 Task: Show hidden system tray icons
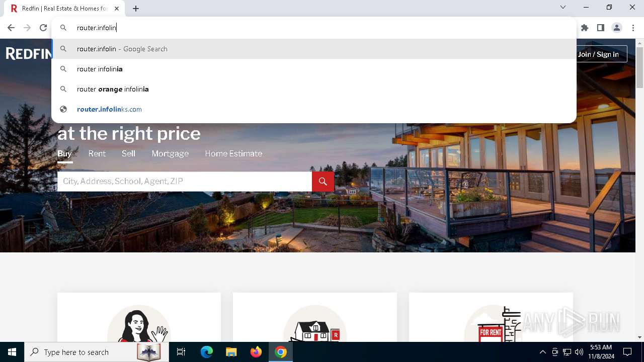point(543,352)
